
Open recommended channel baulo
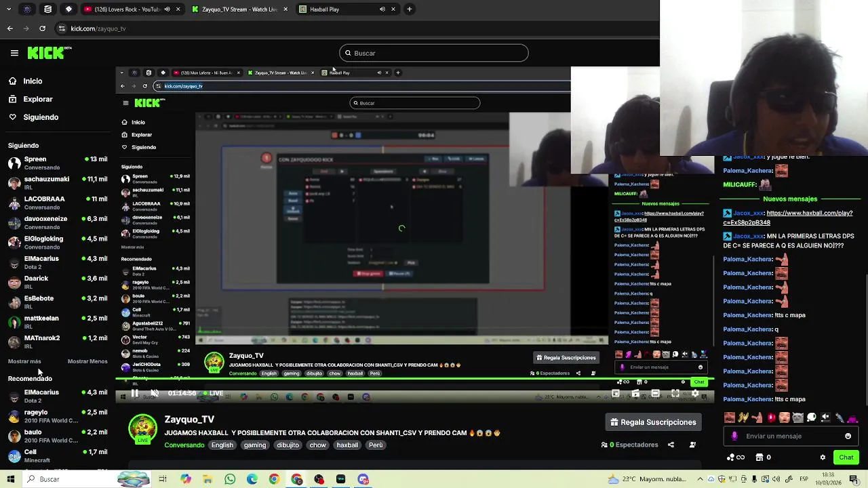click(58, 435)
